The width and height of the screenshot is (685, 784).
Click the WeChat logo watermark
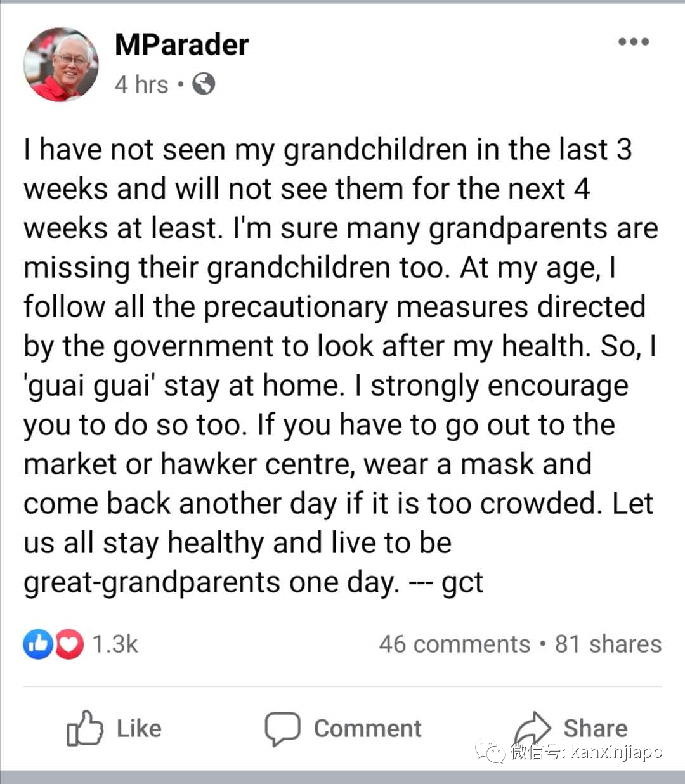point(490,752)
